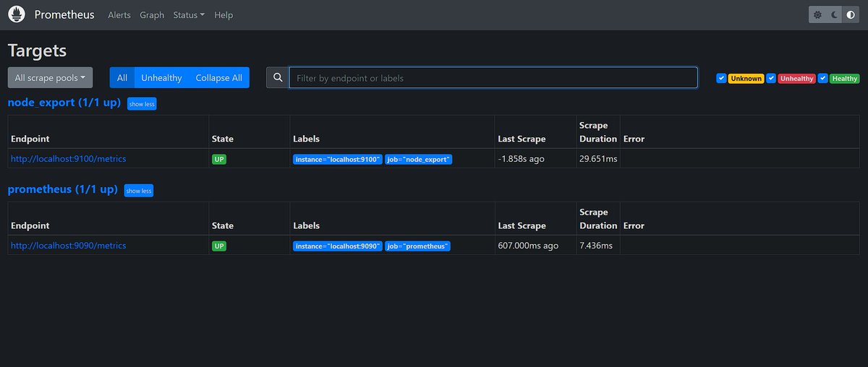
Task: Collapse prometheus pool with show less
Action: coord(138,191)
